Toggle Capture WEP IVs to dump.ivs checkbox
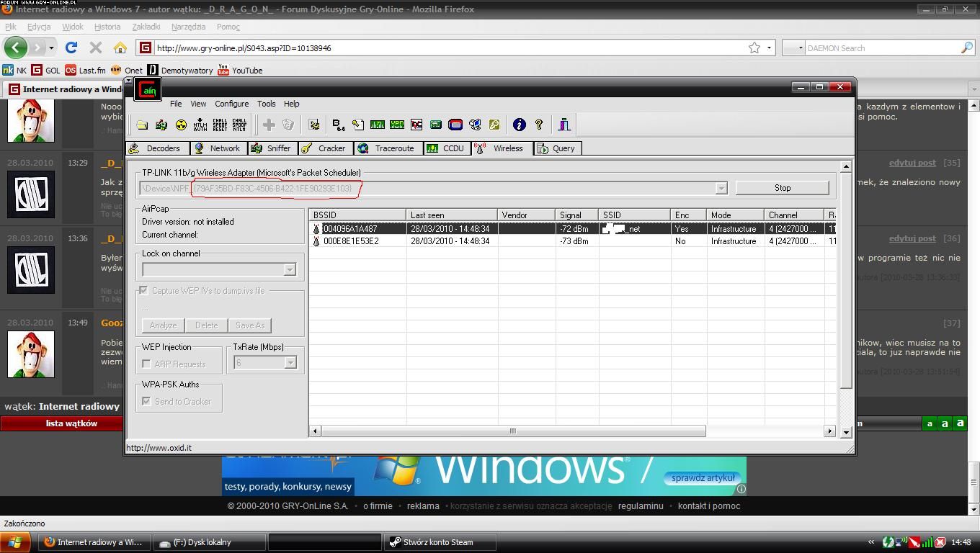980x553 pixels. (x=144, y=290)
